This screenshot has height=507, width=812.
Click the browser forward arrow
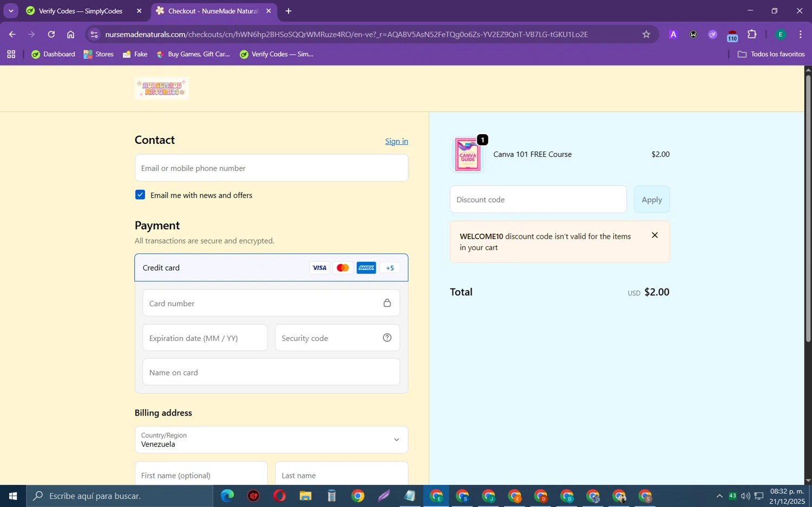tap(31, 34)
